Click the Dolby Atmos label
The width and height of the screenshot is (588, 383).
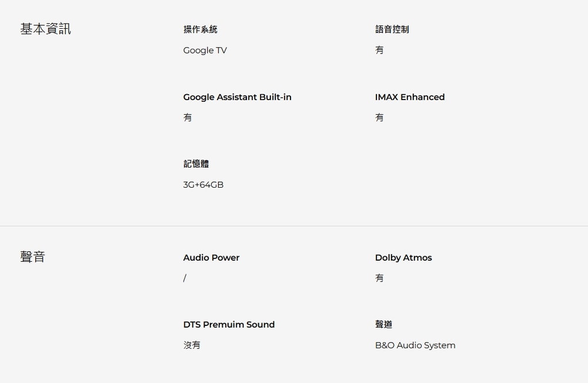coord(403,258)
